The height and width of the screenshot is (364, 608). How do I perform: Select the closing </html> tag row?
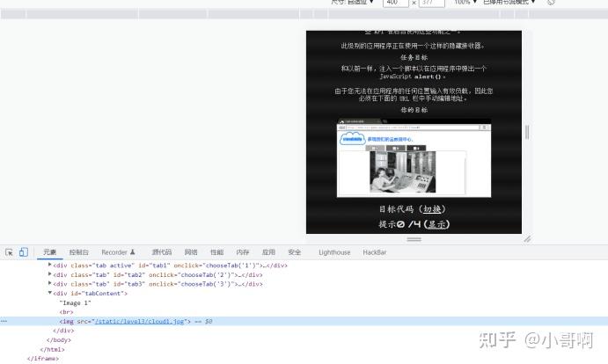click(52, 349)
